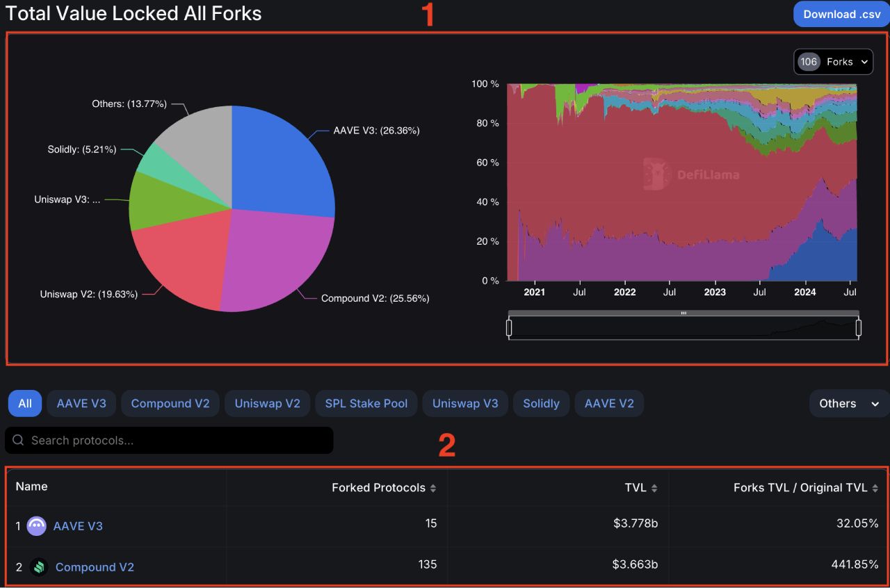Click the '100 %' y-axis label on chart
The height and width of the screenshot is (588, 890).
point(485,83)
